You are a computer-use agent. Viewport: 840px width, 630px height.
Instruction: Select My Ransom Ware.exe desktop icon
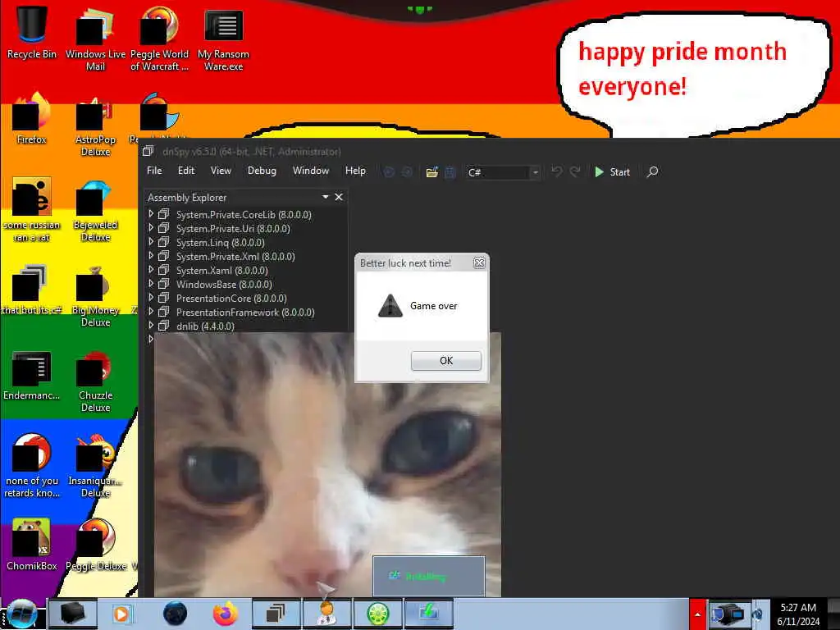[223, 39]
